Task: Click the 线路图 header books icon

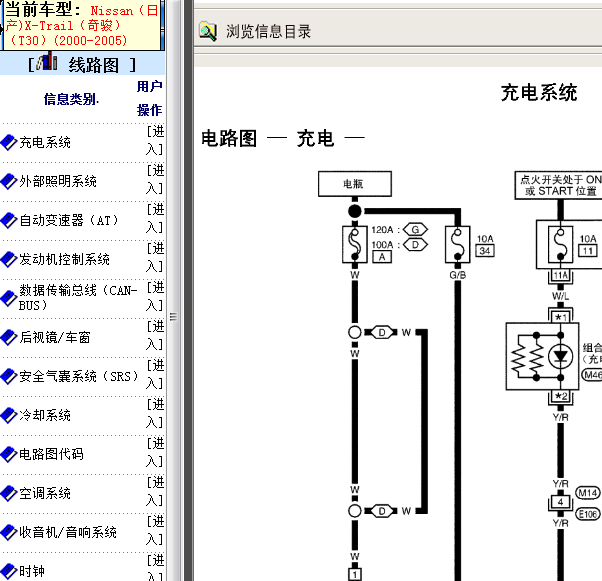Action: click(47, 61)
